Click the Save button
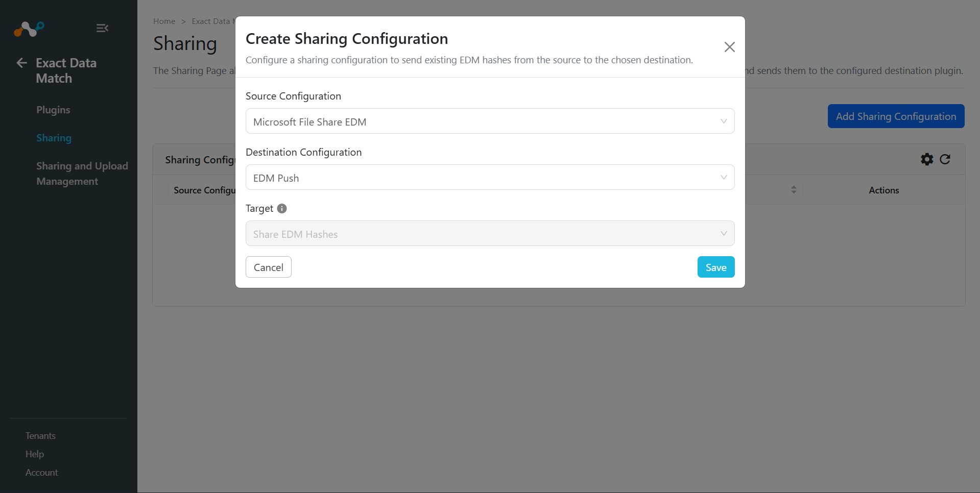980x493 pixels. (x=716, y=267)
